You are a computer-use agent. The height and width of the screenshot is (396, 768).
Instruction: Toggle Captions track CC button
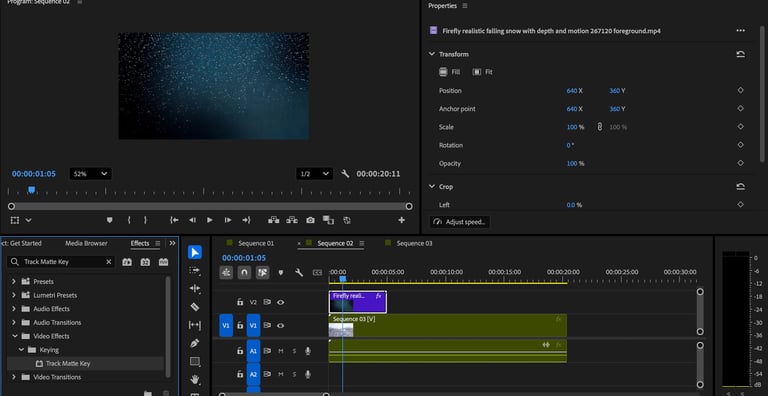[x=317, y=272]
